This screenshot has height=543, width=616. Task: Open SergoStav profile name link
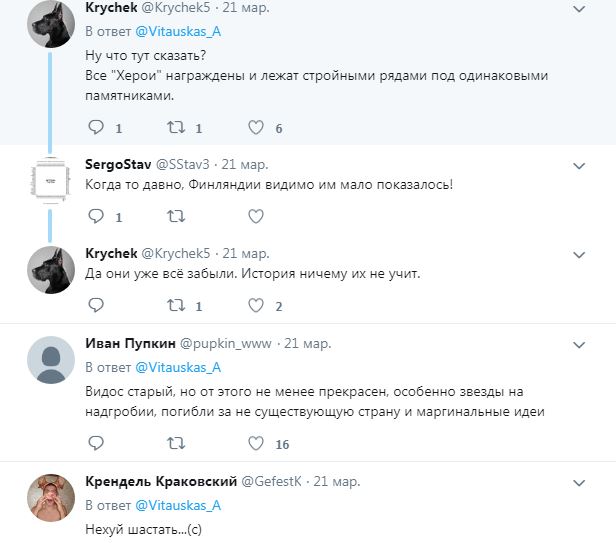120,163
